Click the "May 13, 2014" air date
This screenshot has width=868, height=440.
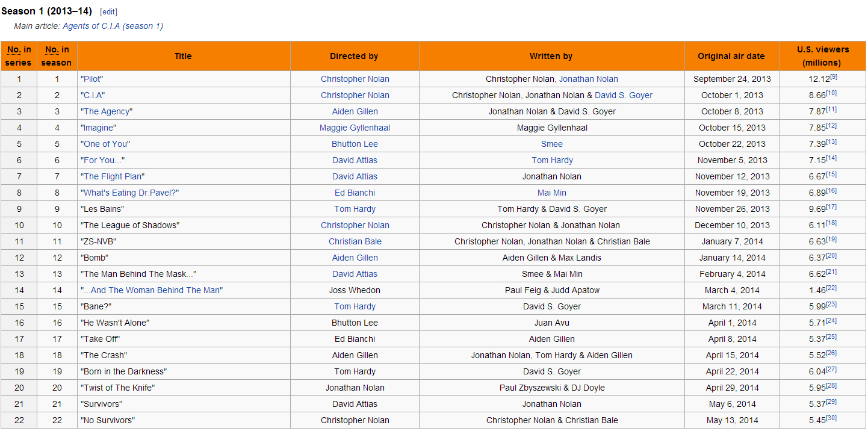732,420
